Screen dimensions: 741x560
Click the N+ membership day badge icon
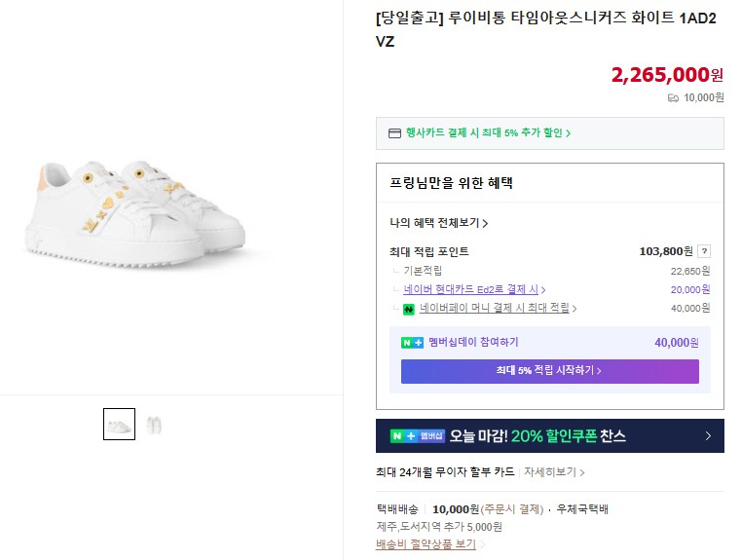click(412, 343)
